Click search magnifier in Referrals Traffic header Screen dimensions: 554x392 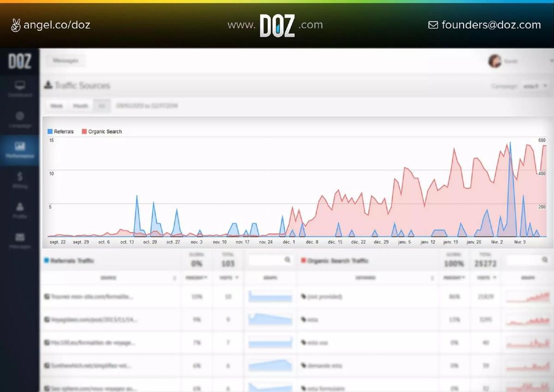pos(288,260)
